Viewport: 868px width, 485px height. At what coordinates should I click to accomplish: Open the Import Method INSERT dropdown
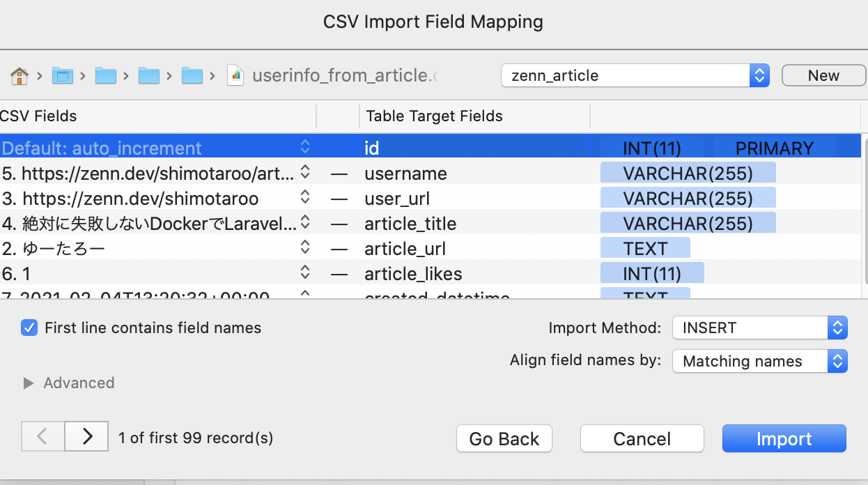(759, 328)
